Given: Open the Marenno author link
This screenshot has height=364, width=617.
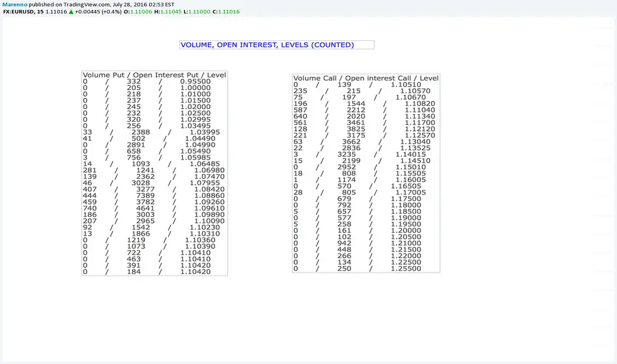Looking at the screenshot, I should coord(15,5).
